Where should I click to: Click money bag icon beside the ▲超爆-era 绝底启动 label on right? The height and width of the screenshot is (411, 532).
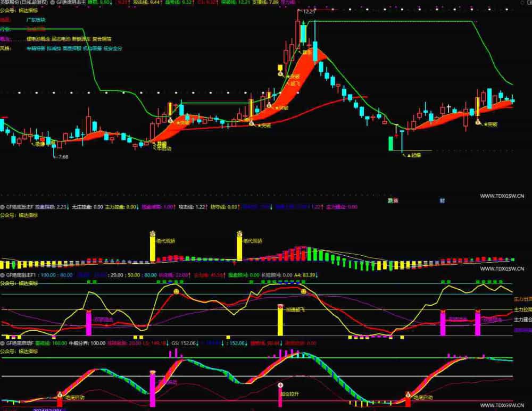[x=408, y=395]
